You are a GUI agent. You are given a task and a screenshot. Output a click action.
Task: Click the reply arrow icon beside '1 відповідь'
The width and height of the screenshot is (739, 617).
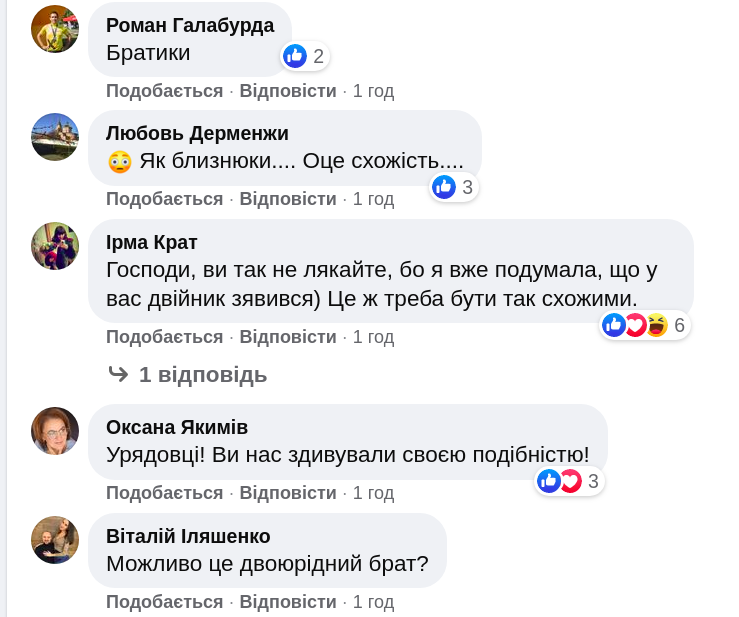(119, 375)
